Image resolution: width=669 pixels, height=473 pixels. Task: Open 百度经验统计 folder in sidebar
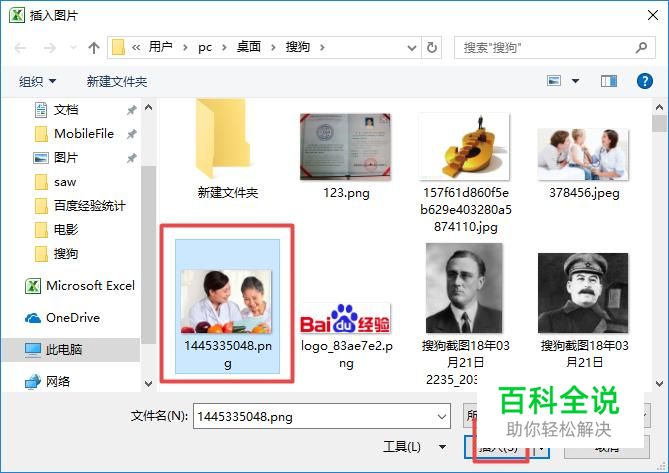89,206
